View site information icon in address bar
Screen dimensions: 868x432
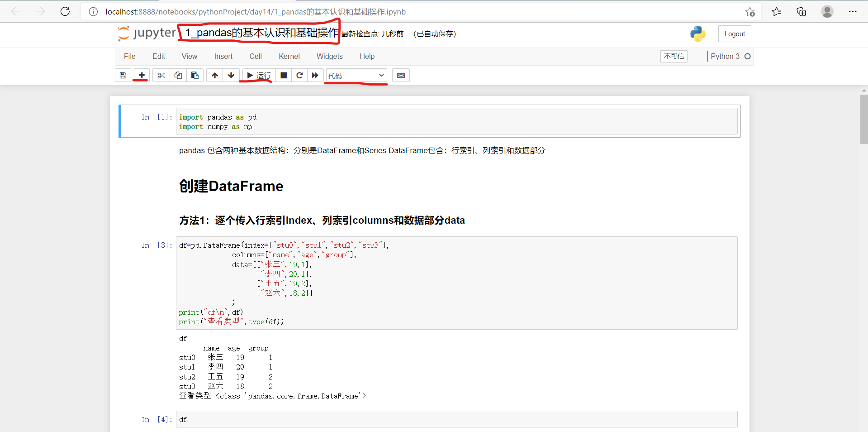[93, 12]
